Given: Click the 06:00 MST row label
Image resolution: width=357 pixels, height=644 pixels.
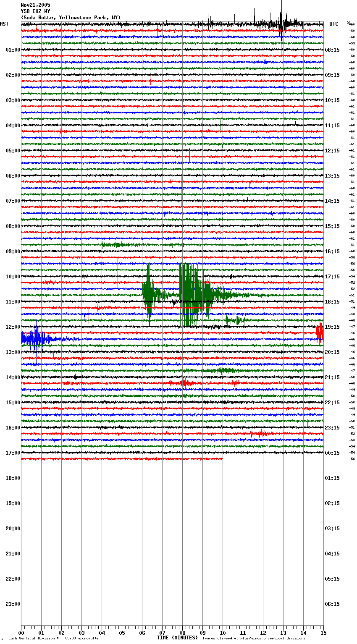Looking at the screenshot, I should tap(13, 176).
